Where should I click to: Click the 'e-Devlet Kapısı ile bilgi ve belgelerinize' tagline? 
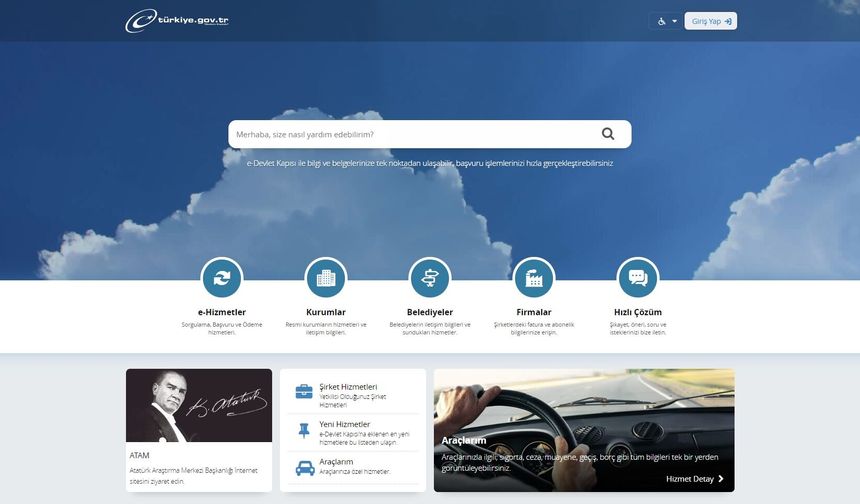point(429,163)
